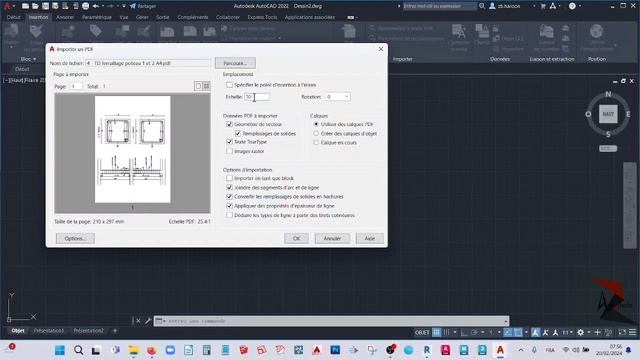Toggle polar tracking in the status bar
Image resolution: width=640 pixels, height=360 pixels.
pos(474,332)
